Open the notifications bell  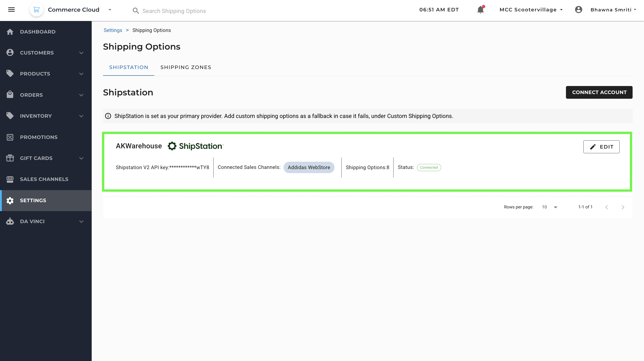[x=480, y=9]
